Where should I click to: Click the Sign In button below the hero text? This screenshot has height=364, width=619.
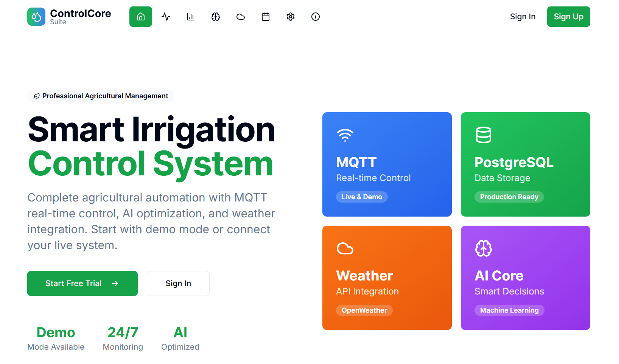[x=178, y=283]
